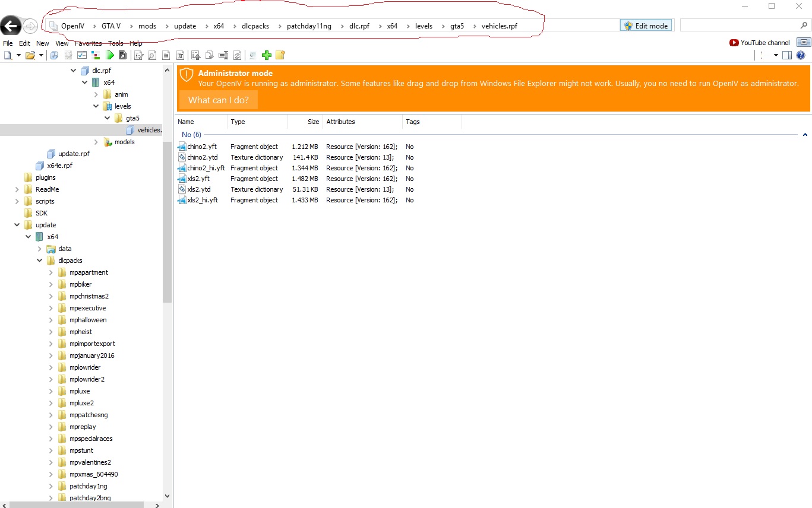Open the Favorites menu
The width and height of the screenshot is (812, 508).
pyautogui.click(x=88, y=43)
